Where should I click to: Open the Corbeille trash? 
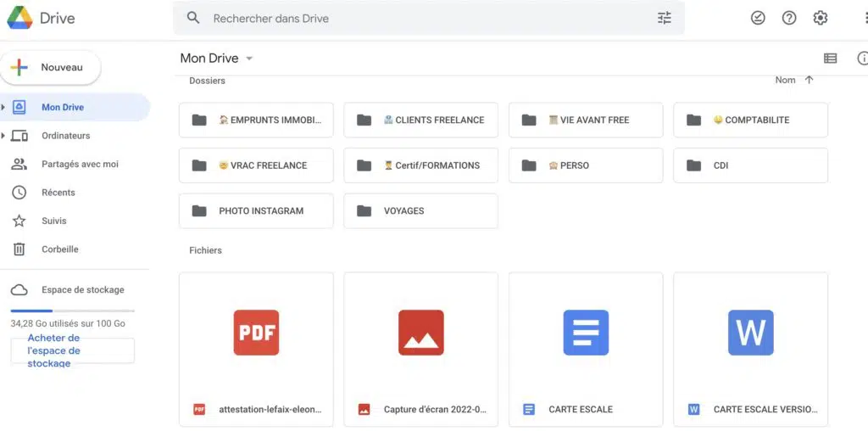[59, 249]
